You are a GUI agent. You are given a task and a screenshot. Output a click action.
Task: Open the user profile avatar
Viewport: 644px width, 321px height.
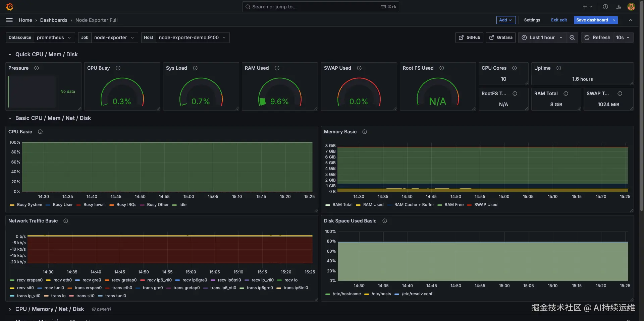(x=631, y=6)
